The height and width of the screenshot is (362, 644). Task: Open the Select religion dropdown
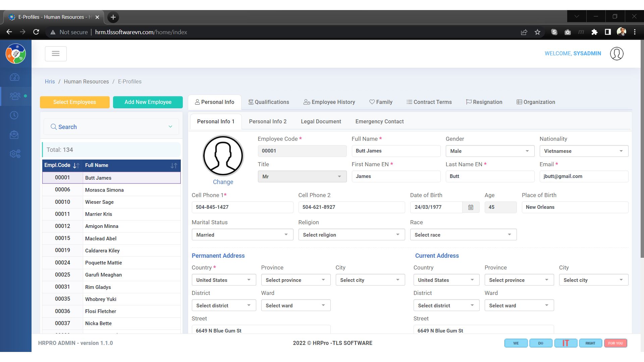[351, 235]
